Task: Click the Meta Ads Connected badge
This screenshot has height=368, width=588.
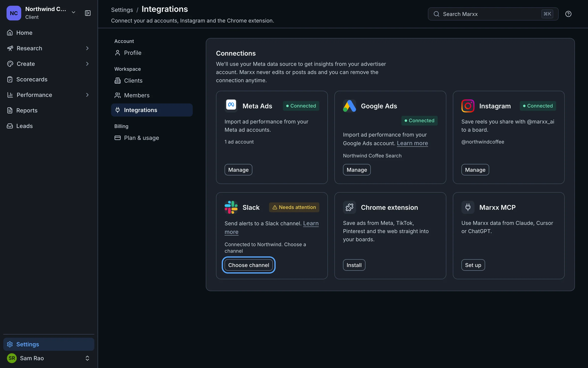Action: 301,106
